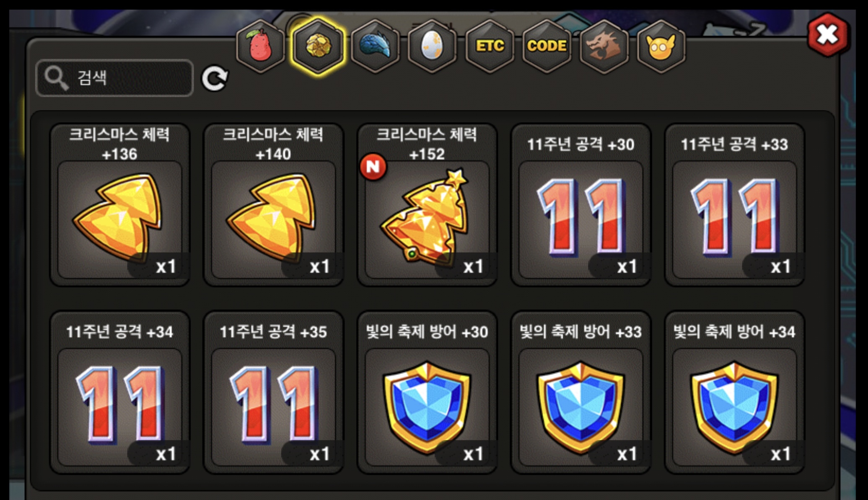Open the red fruit food tab
The width and height of the screenshot is (868, 500).
(x=260, y=46)
